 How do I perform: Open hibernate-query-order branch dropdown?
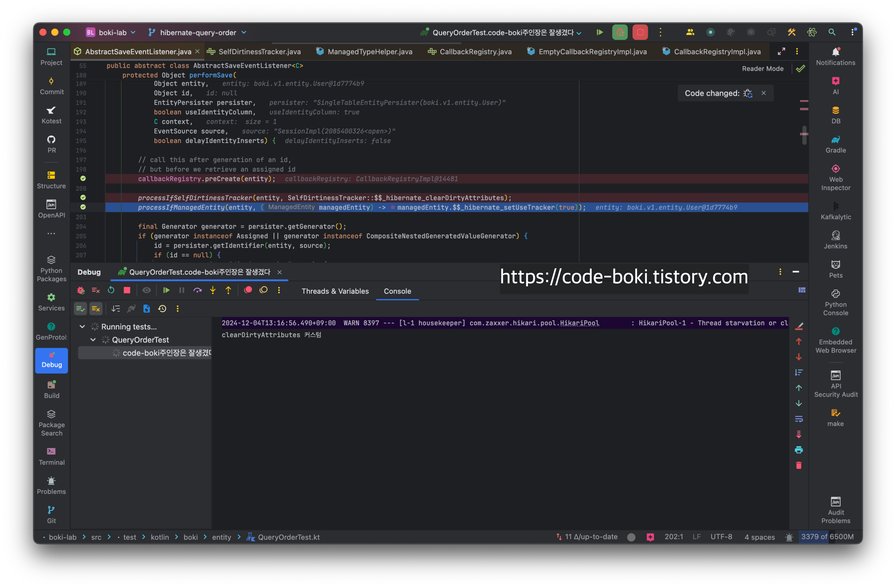click(198, 32)
